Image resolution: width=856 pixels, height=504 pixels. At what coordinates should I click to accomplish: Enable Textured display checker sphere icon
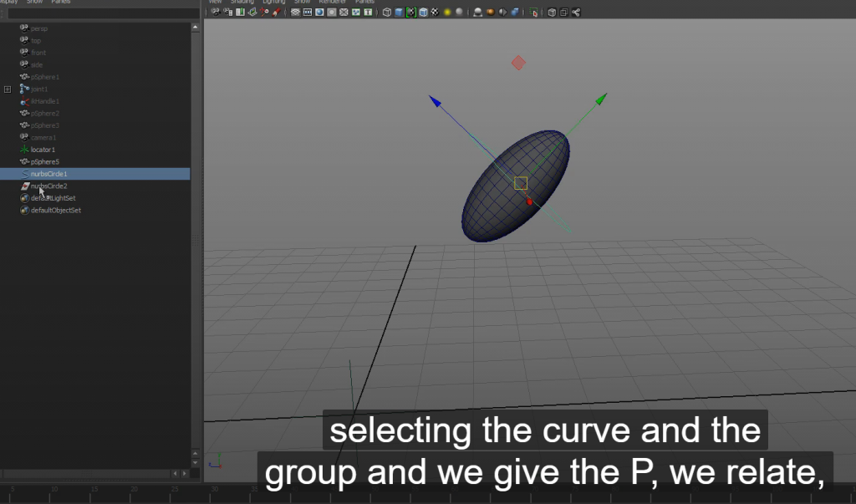click(435, 12)
